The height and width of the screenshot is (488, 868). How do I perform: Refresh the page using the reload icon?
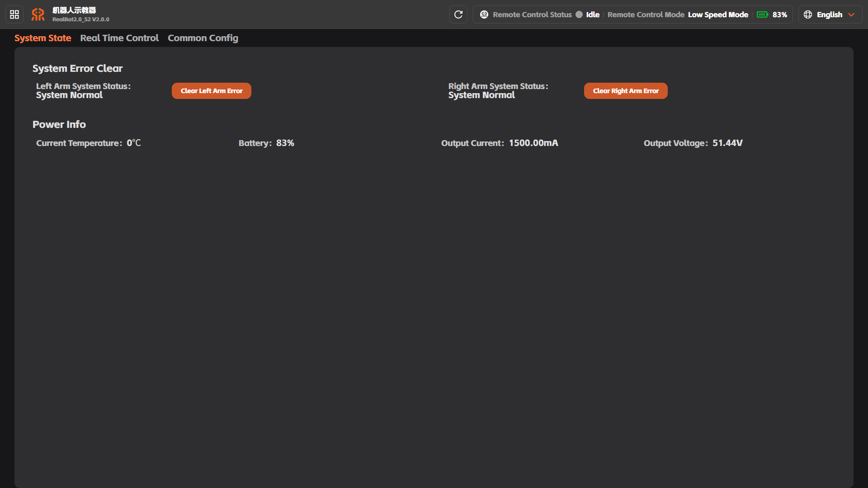pos(458,14)
